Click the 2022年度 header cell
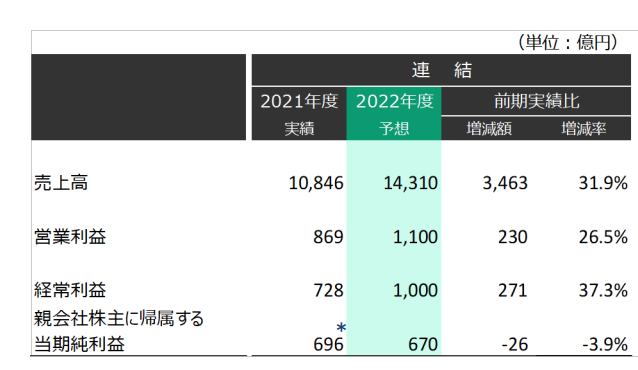This screenshot has height=370, width=638. (394, 101)
